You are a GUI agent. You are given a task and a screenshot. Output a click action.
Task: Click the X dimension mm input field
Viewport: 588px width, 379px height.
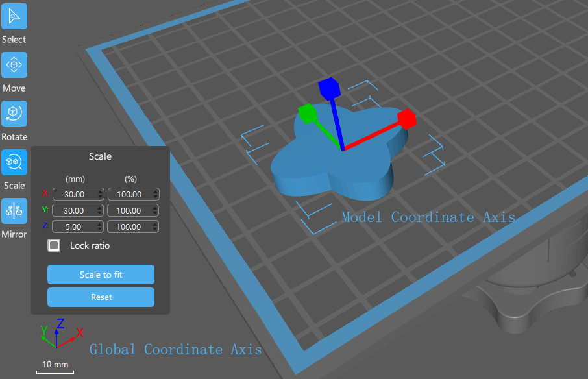pyautogui.click(x=74, y=194)
